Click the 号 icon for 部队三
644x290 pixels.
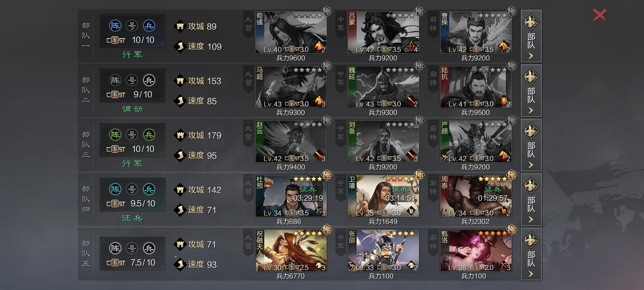pyautogui.click(x=132, y=135)
